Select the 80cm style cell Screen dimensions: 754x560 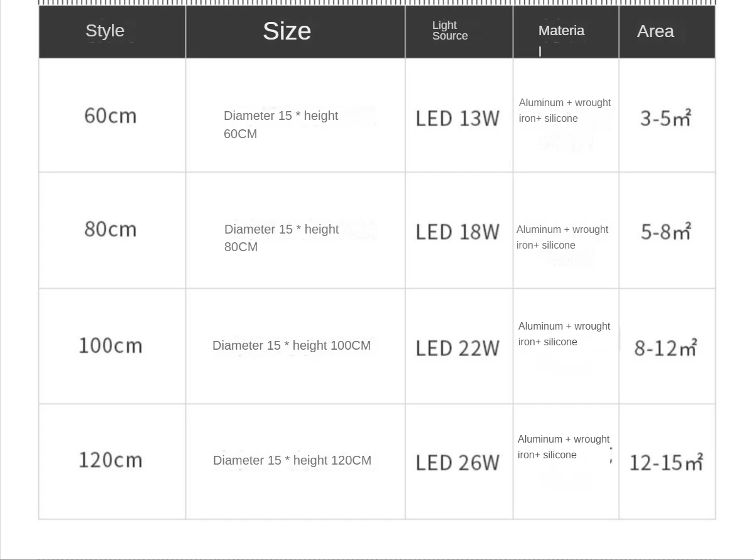(x=111, y=229)
